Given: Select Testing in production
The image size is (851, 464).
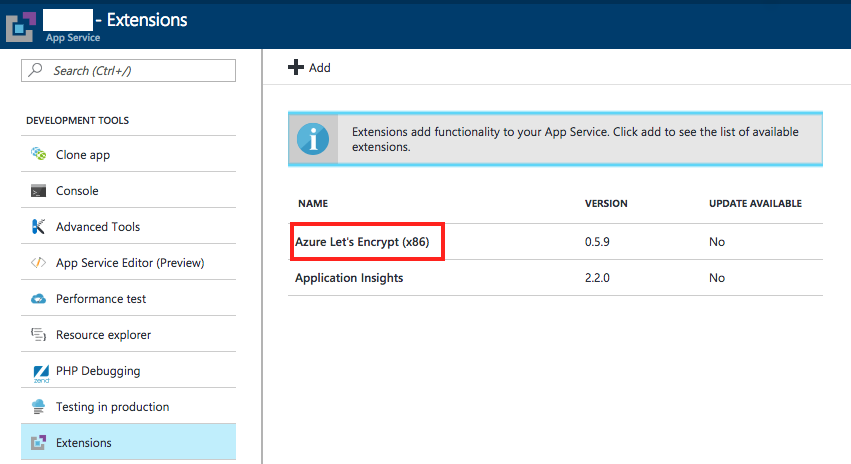Looking at the screenshot, I should pyautogui.click(x=129, y=406).
